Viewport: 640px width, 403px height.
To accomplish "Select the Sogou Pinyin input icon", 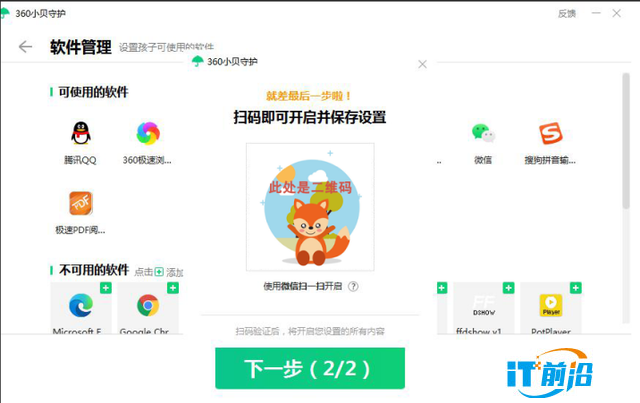I will (551, 133).
